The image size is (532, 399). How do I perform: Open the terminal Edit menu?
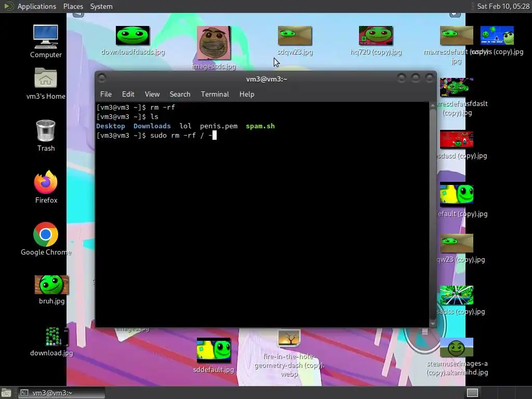click(128, 94)
